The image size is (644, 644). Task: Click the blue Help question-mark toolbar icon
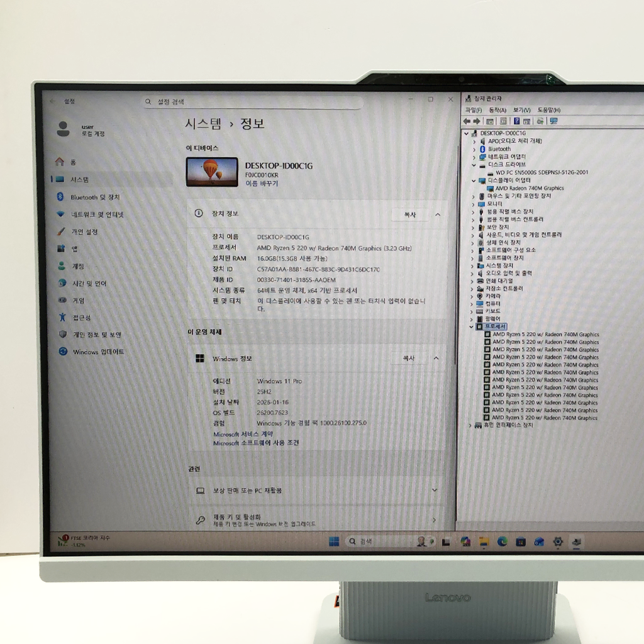[x=517, y=121]
